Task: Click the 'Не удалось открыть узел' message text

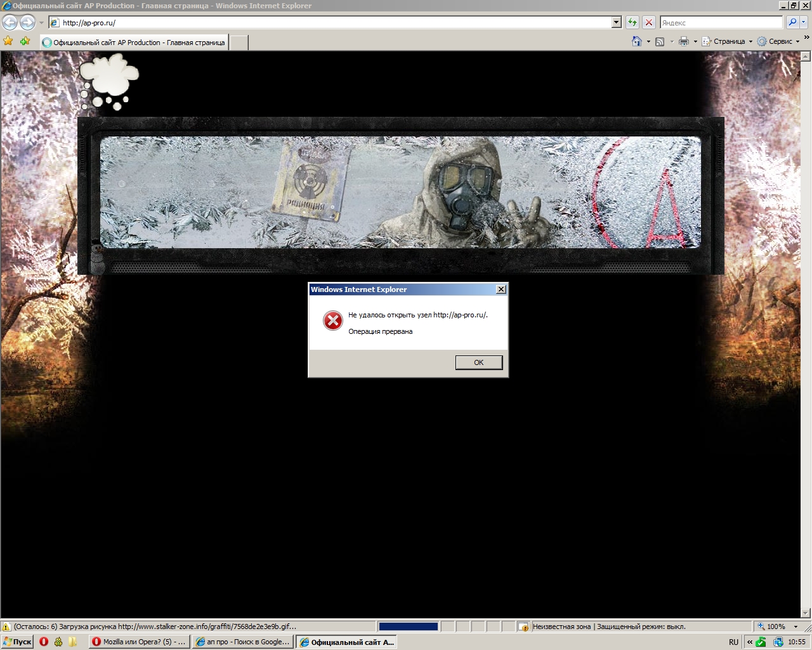Action: [x=390, y=315]
